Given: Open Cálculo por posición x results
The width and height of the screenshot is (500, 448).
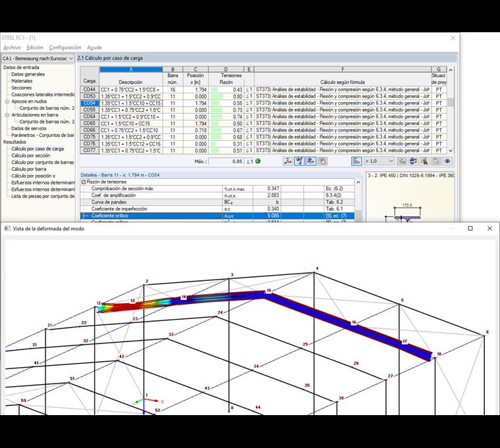Looking at the screenshot, I should [x=34, y=176].
